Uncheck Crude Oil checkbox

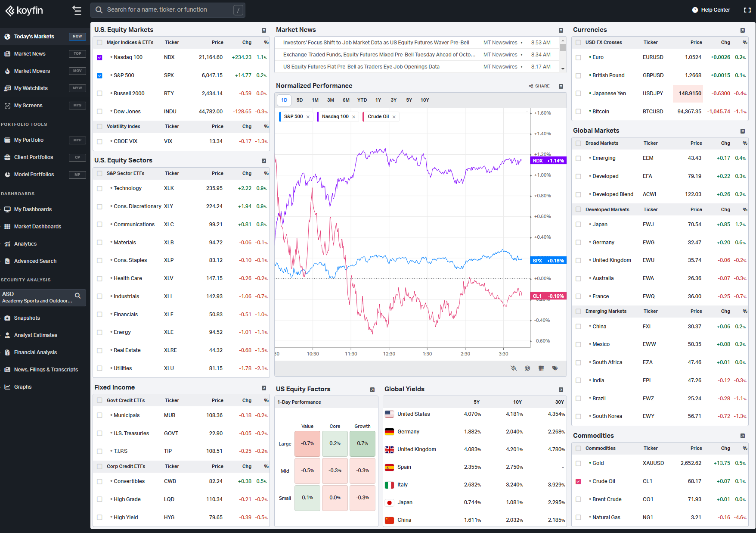[x=578, y=481]
